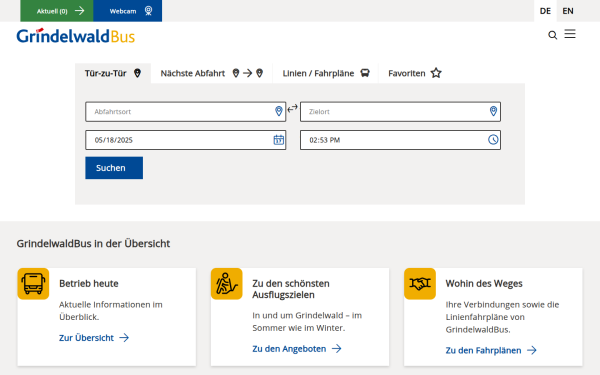The height and width of the screenshot is (375, 600).
Task: Click GrindelwaldBus in der Übersicht heading
Action: point(93,243)
